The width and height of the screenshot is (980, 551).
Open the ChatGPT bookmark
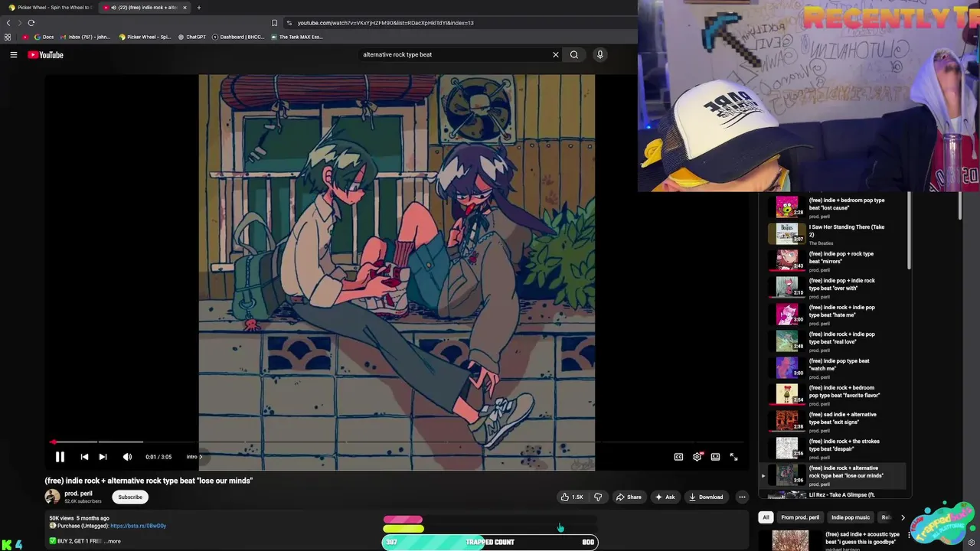[191, 37]
